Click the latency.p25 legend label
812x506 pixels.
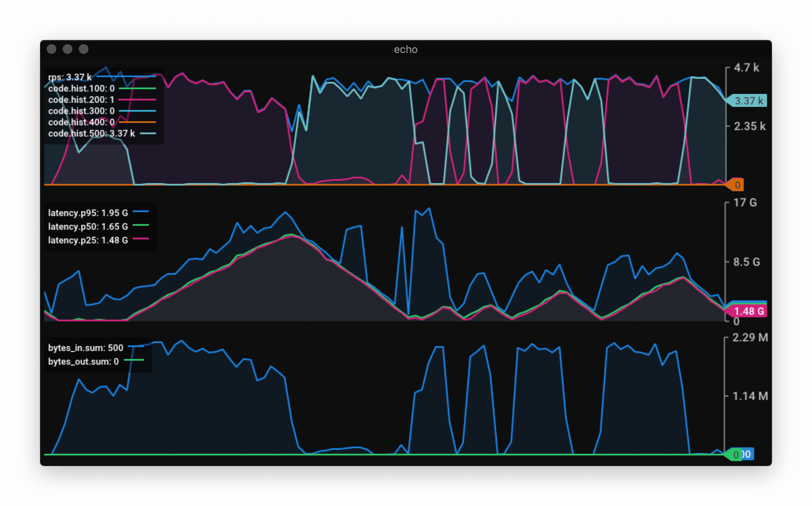[88, 240]
